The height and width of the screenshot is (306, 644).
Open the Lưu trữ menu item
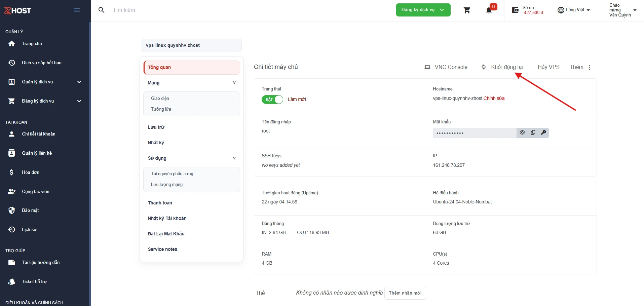pyautogui.click(x=156, y=127)
